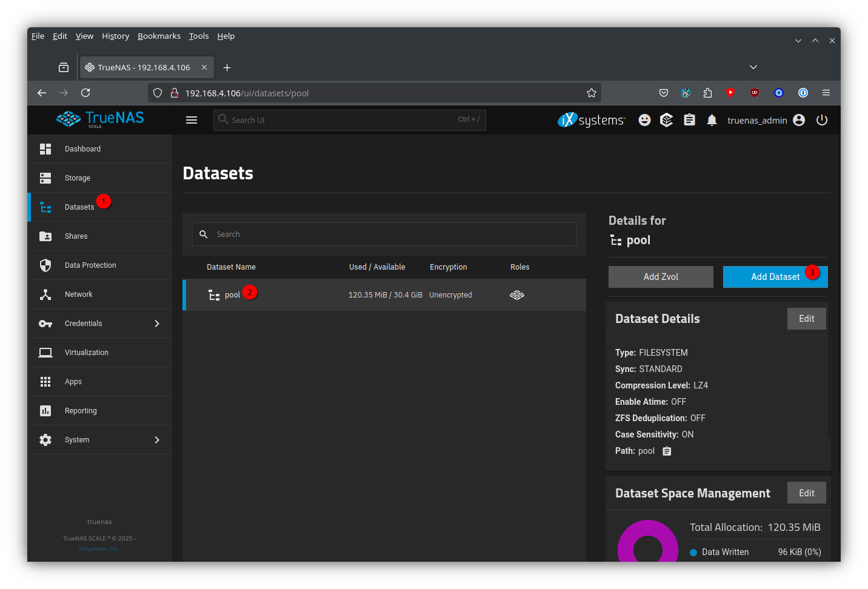The height and width of the screenshot is (589, 868).
Task: Open the jobs clipboard icon in top bar
Action: tap(689, 120)
